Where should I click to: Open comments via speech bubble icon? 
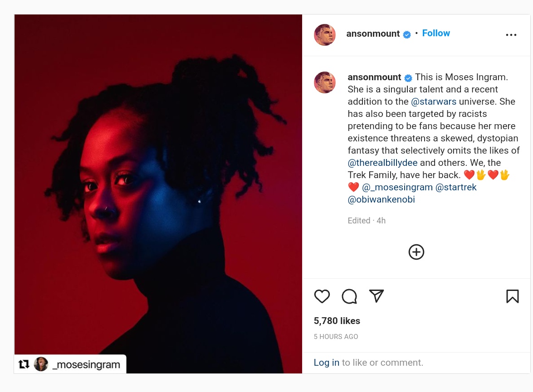click(x=349, y=296)
